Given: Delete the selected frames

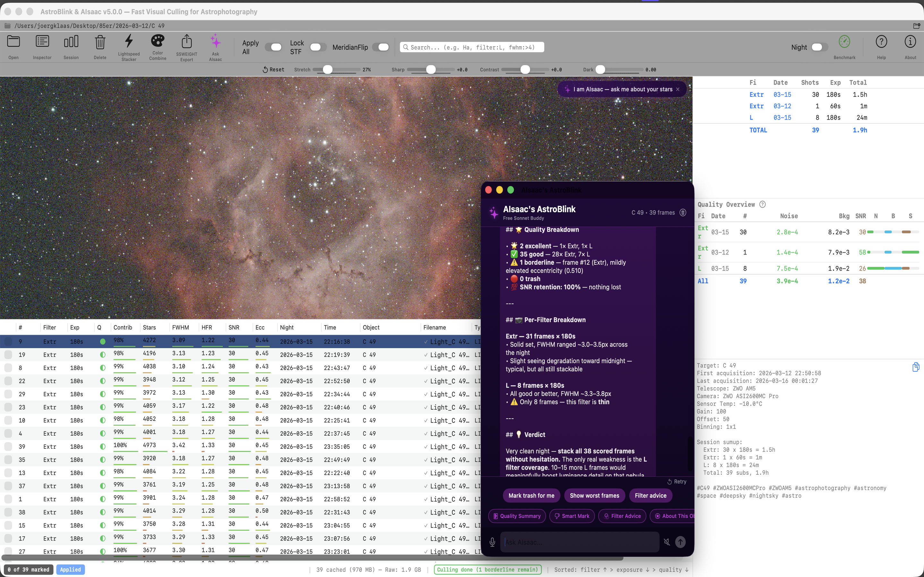Looking at the screenshot, I should tap(100, 46).
